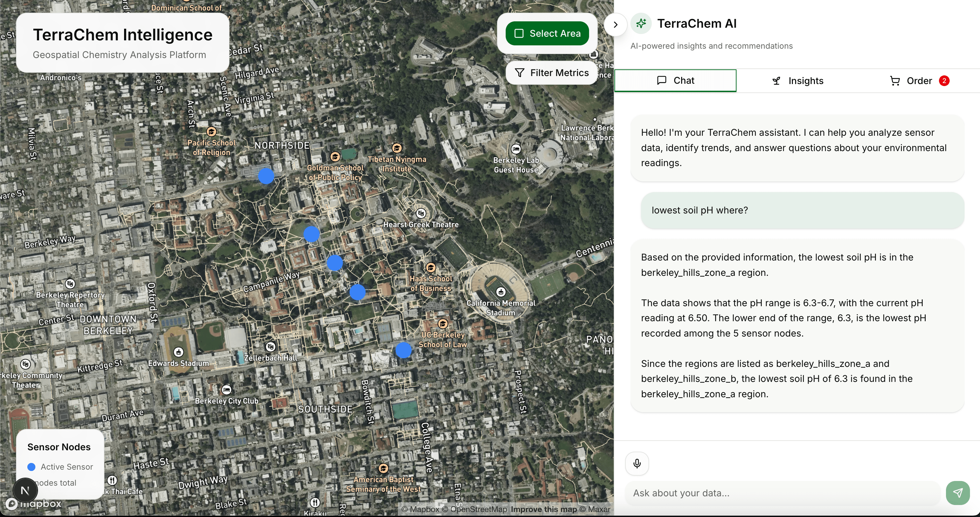980x517 pixels.
Task: Select the Chat tab
Action: [x=675, y=80]
